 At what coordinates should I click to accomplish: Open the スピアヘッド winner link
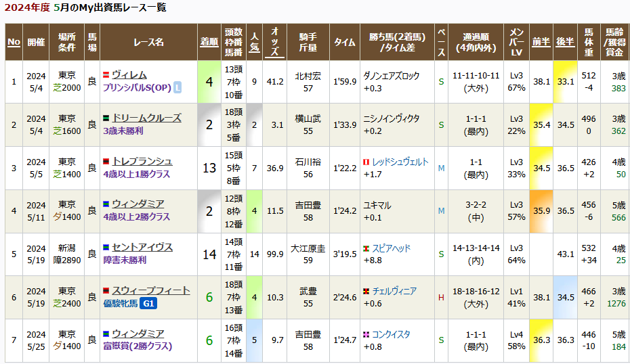tap(391, 248)
